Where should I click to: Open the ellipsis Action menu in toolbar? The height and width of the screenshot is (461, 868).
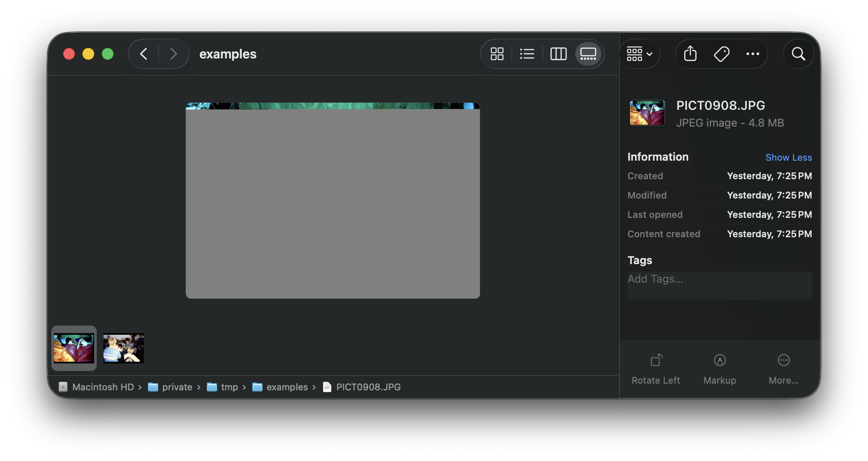(x=752, y=54)
